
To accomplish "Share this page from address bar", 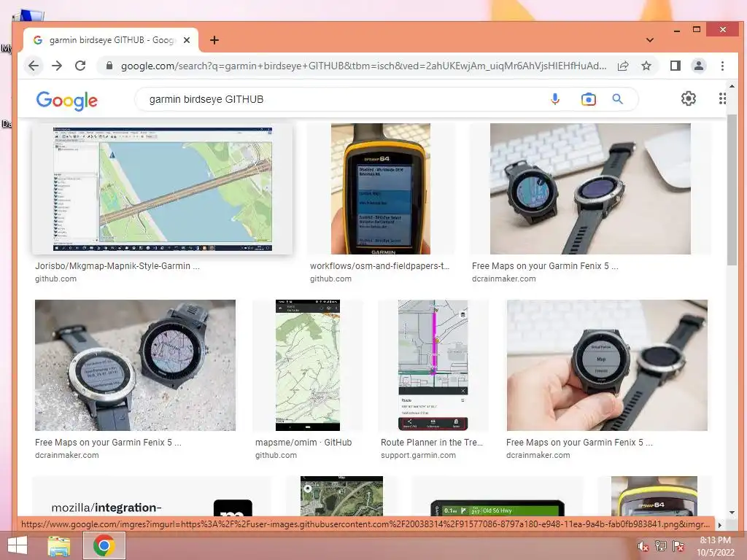I will [x=623, y=66].
